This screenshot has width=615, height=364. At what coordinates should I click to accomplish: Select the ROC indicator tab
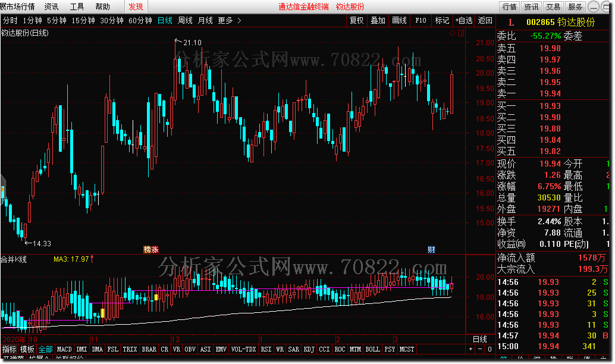(x=340, y=349)
